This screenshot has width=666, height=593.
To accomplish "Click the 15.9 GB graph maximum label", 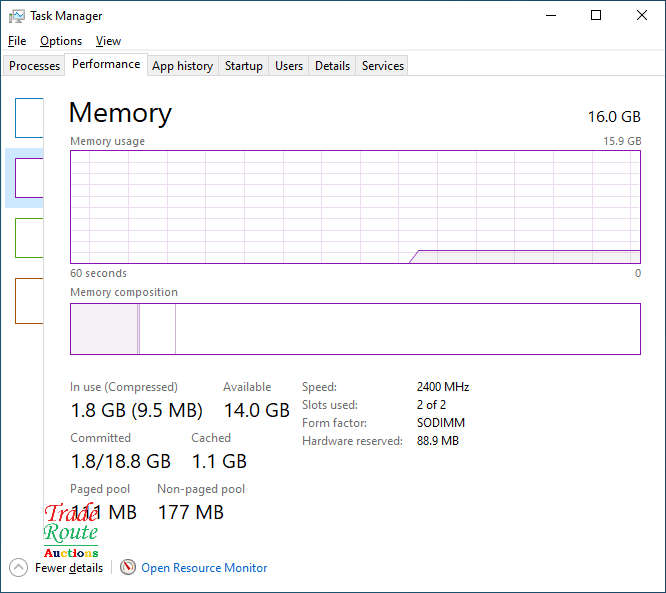I will [622, 141].
